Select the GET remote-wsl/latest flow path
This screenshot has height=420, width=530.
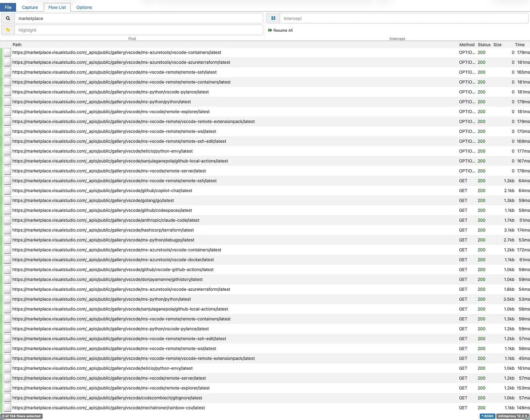click(114, 348)
